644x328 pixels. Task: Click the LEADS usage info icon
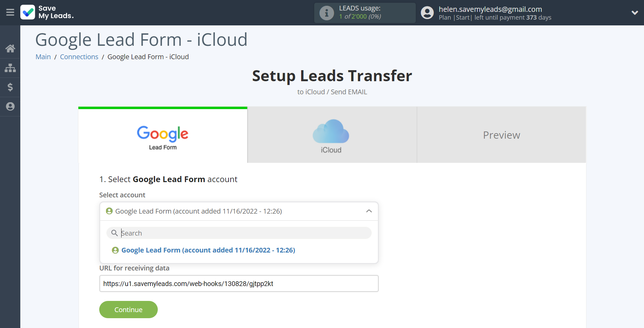pyautogui.click(x=327, y=13)
